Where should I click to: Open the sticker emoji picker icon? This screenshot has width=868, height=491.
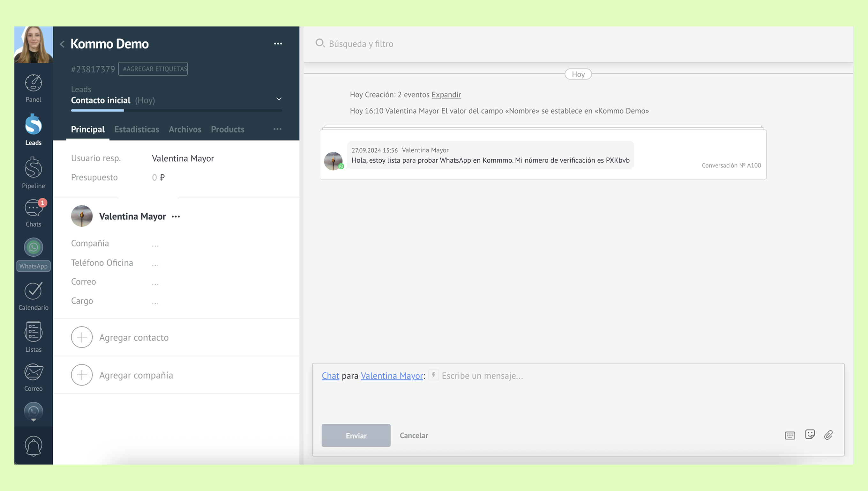point(810,434)
